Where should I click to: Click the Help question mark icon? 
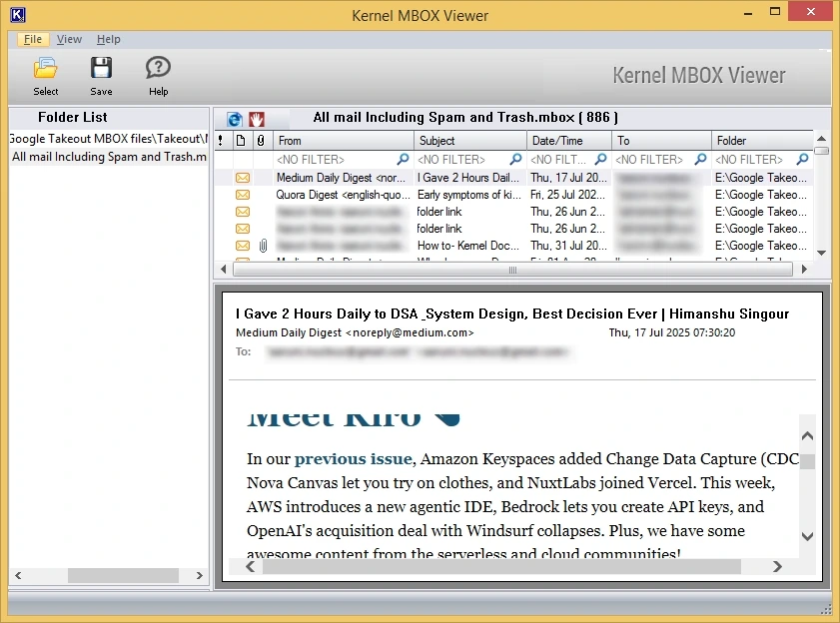click(x=158, y=68)
